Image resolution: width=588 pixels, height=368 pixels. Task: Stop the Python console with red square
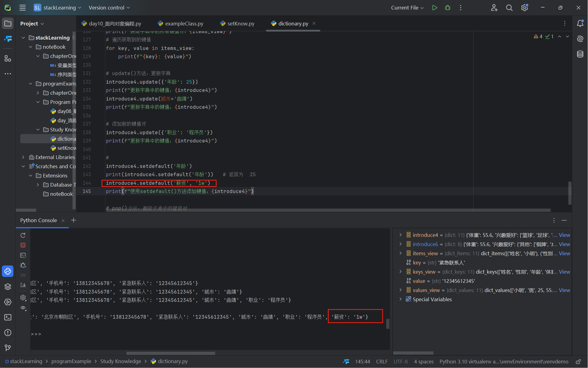(x=23, y=245)
